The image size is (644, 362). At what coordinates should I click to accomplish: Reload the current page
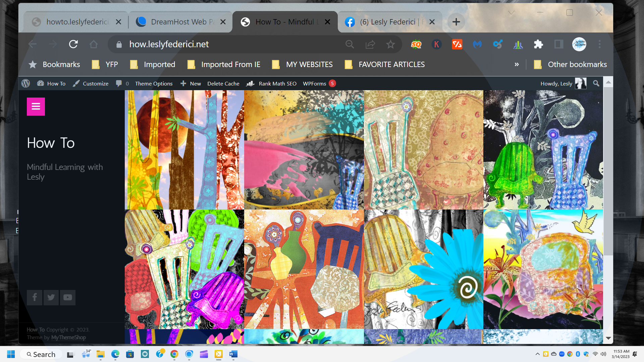[73, 44]
